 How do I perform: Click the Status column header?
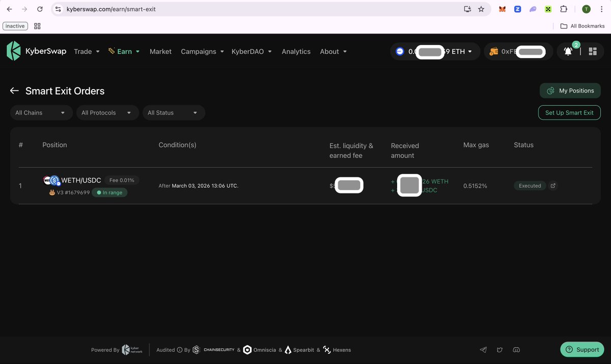(523, 145)
